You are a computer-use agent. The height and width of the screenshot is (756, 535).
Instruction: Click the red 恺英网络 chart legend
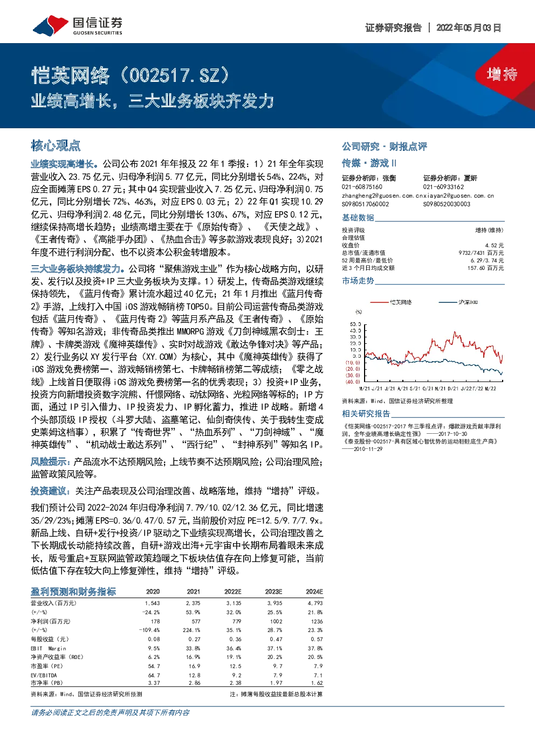pos(391,302)
